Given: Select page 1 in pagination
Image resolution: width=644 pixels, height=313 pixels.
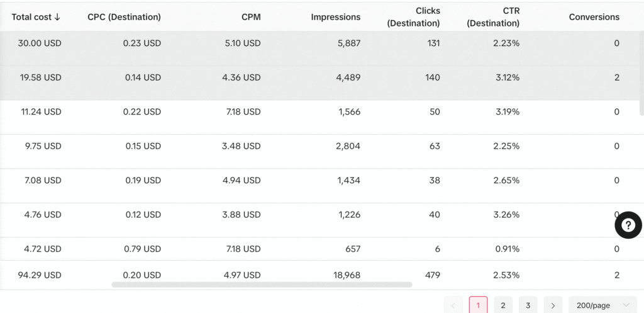Looking at the screenshot, I should [x=478, y=305].
